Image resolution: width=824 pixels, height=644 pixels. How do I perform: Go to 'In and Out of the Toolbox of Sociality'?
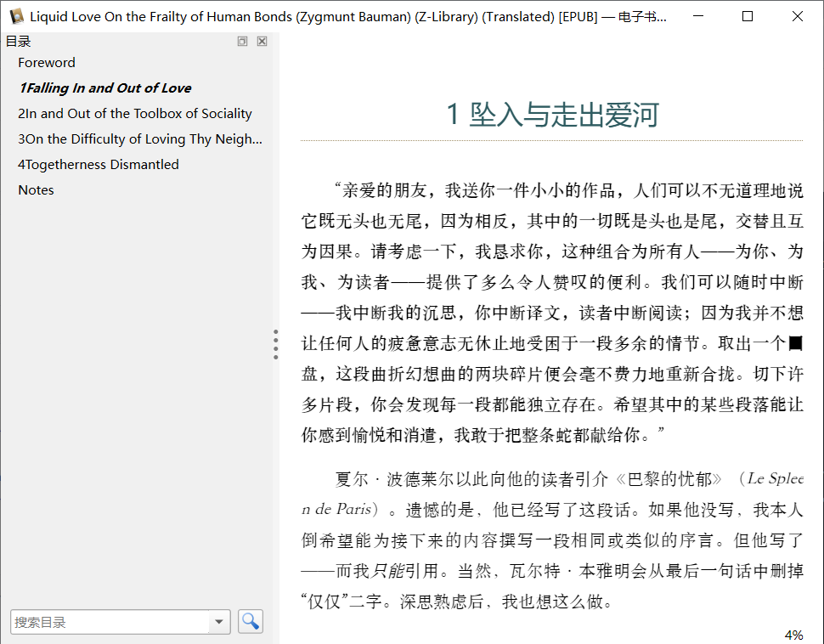134,114
